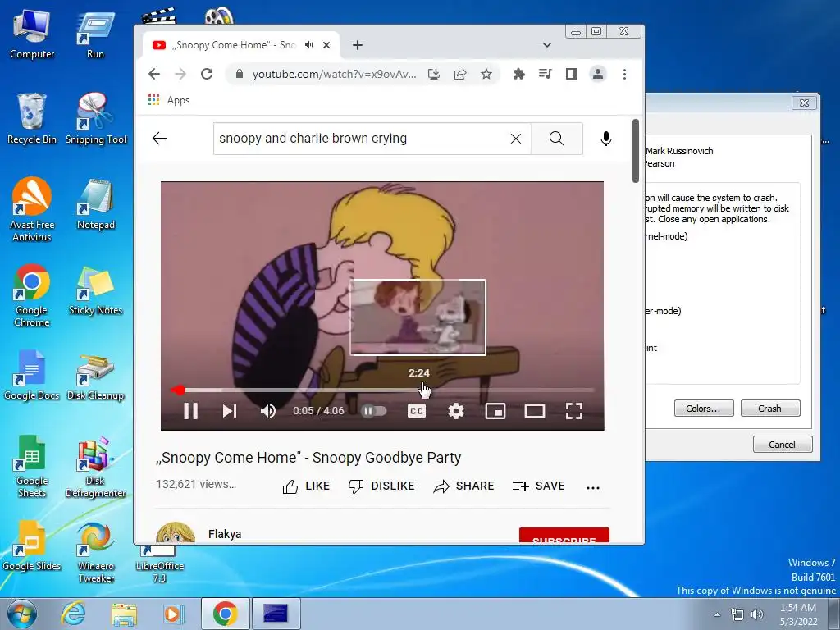
Task: Seek on the video progress bar
Action: pos(382,390)
